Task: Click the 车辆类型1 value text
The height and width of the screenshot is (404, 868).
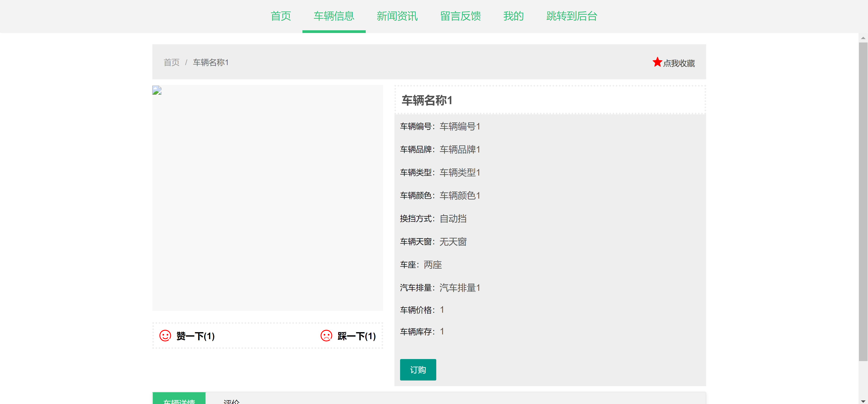Action: (460, 173)
